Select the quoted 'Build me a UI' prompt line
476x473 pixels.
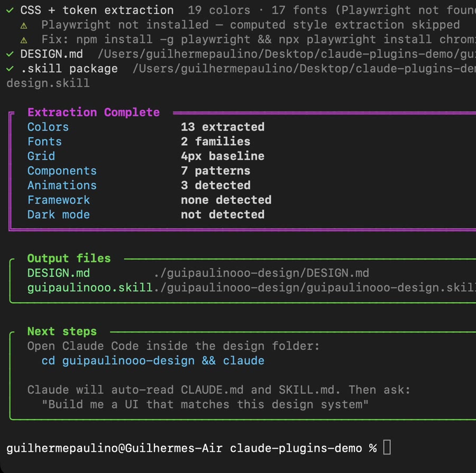(x=205, y=404)
